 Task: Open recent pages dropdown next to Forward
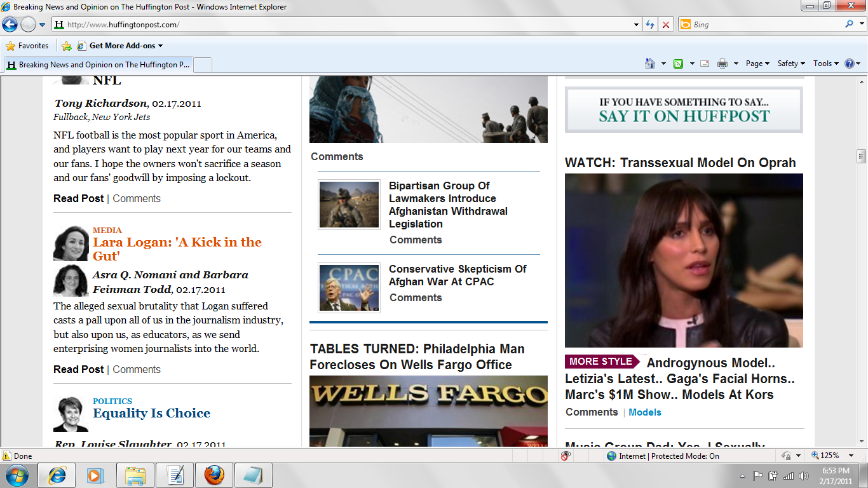tap(43, 25)
